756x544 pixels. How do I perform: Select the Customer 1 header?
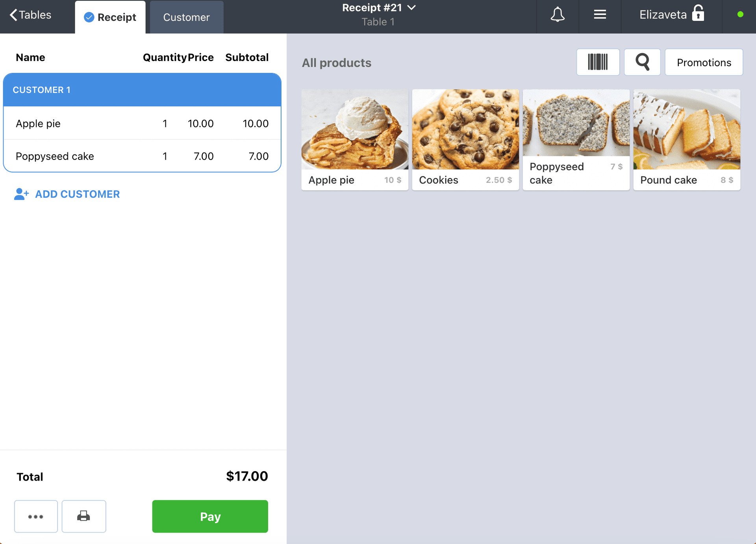[x=142, y=90]
